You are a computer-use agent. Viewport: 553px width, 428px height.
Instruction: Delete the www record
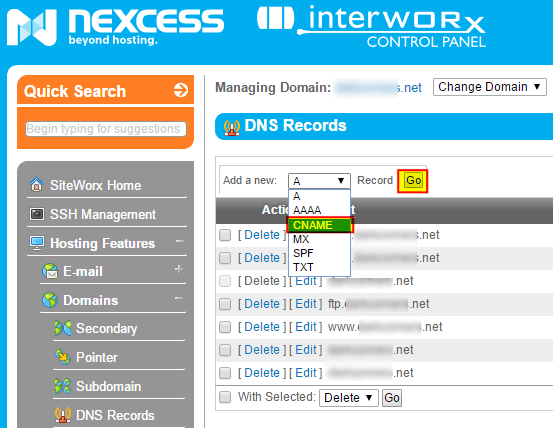262,327
